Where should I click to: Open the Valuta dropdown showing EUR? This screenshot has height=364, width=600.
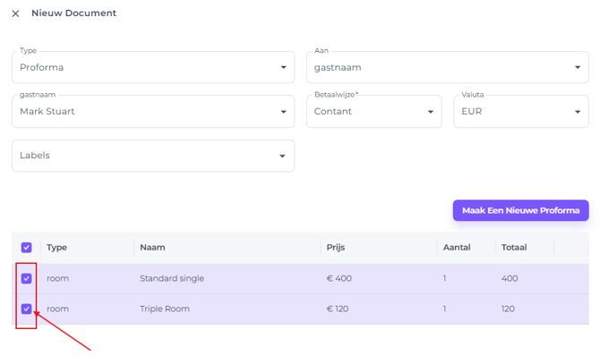click(520, 112)
